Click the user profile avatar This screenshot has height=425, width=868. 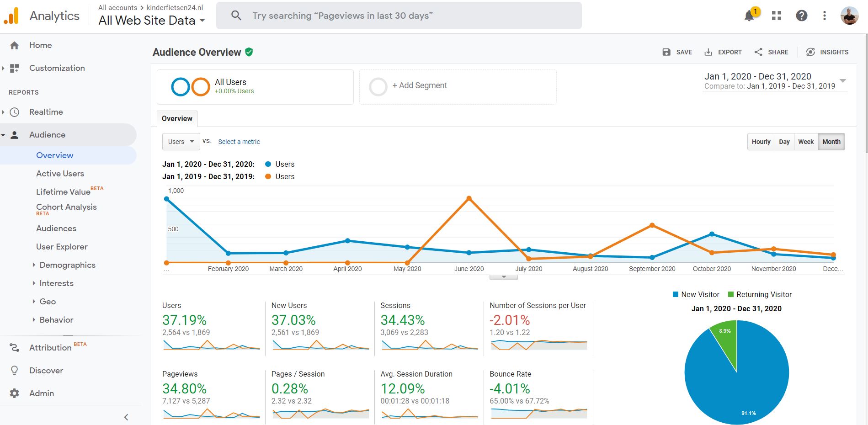pyautogui.click(x=849, y=16)
